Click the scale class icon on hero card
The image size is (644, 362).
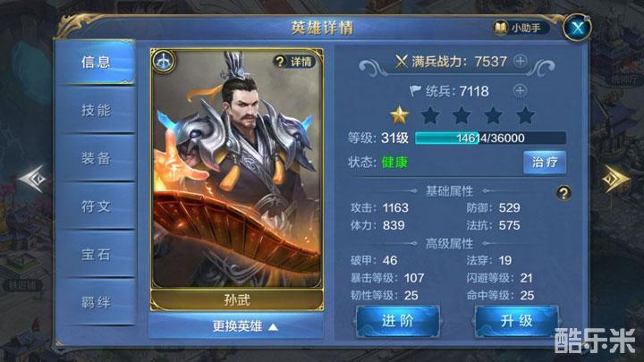(164, 62)
